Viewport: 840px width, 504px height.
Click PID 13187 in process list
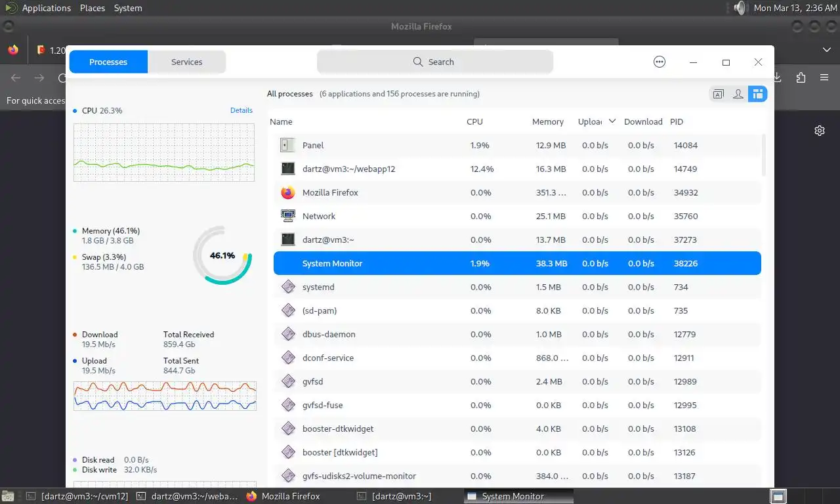684,476
